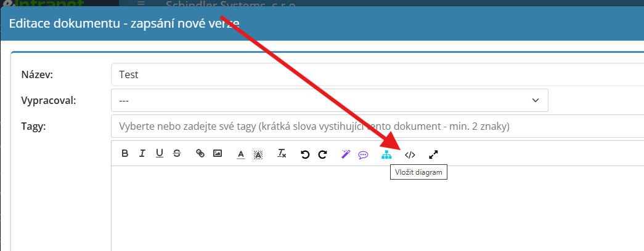Undo the last edit

pos(304,154)
